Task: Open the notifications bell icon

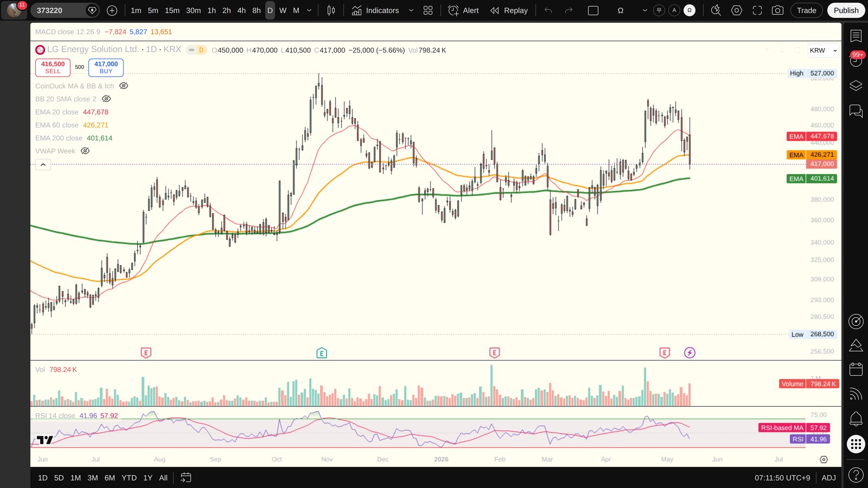Action: tap(856, 419)
